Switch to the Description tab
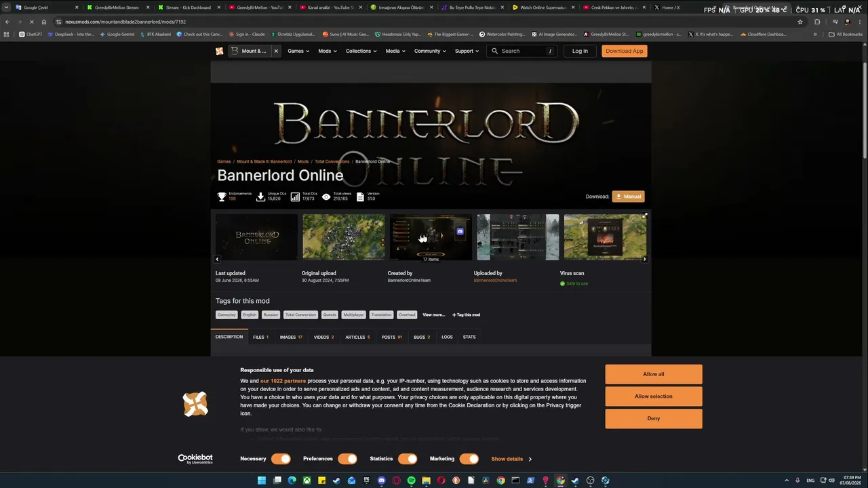868x488 pixels. pos(229,337)
